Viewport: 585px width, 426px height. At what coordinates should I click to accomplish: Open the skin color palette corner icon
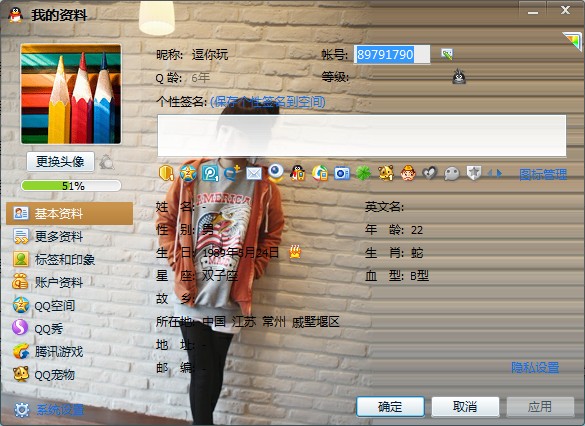pos(572,41)
